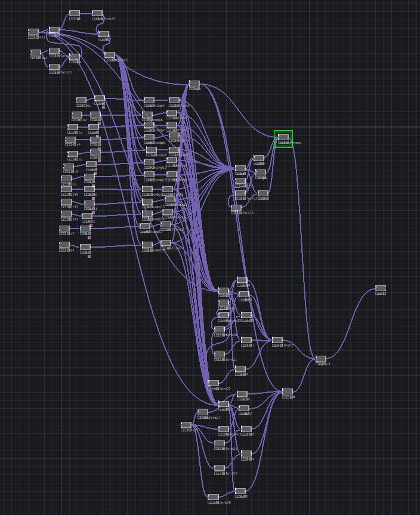Select the comp13 node
420x515 pixels.
(x=147, y=201)
